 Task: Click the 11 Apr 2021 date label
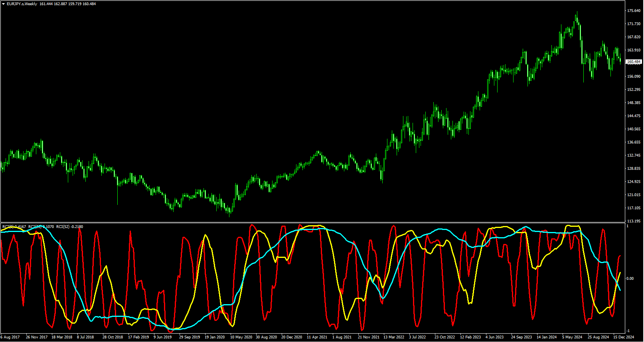(x=317, y=337)
